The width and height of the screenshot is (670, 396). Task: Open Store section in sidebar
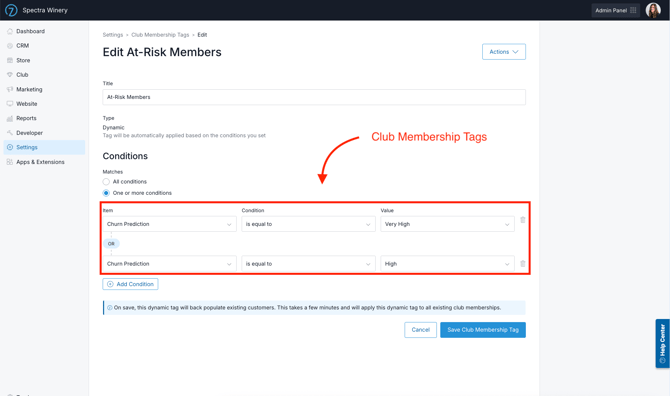point(23,60)
